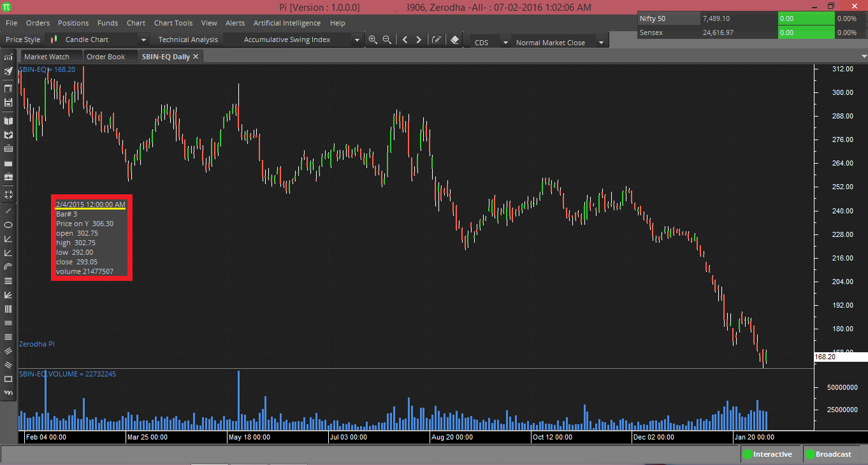Open the File menu
This screenshot has height=465, width=868.
click(x=11, y=23)
